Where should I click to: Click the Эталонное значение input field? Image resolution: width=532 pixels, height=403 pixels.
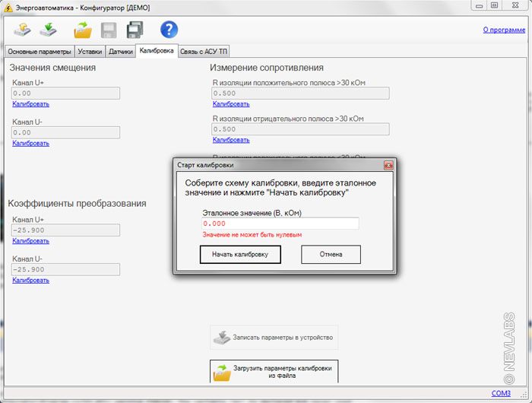coord(279,224)
